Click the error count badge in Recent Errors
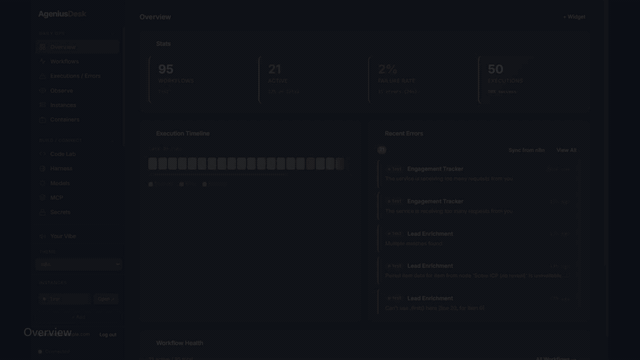 click(x=382, y=150)
